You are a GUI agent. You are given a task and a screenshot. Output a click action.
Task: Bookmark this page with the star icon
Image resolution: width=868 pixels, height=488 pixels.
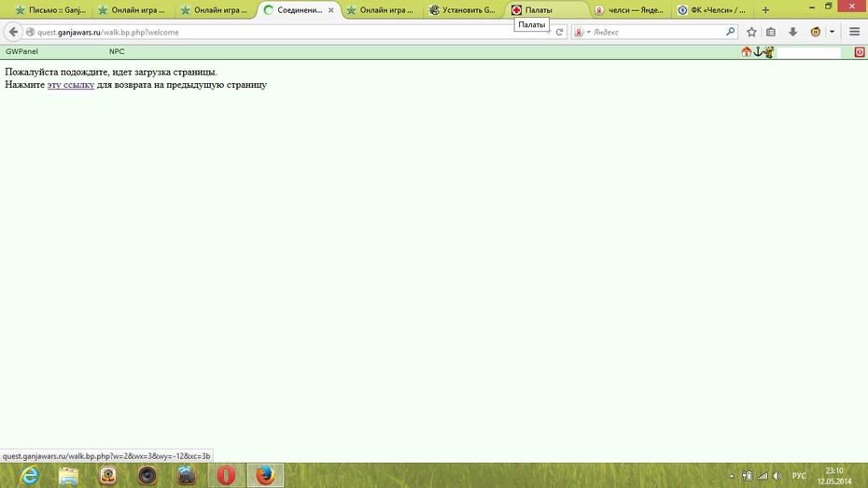click(751, 32)
